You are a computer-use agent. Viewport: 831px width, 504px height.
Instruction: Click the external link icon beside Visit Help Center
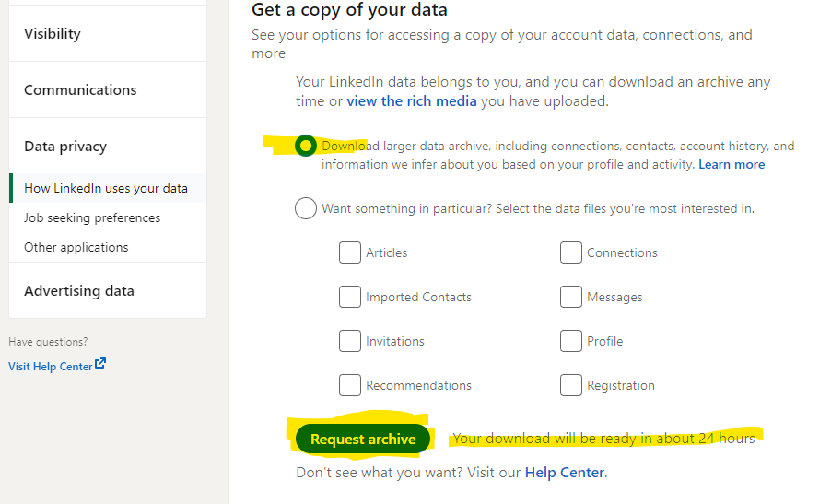(100, 364)
